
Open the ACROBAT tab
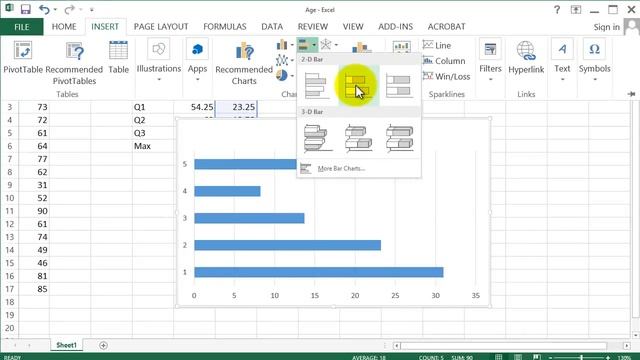point(447,27)
